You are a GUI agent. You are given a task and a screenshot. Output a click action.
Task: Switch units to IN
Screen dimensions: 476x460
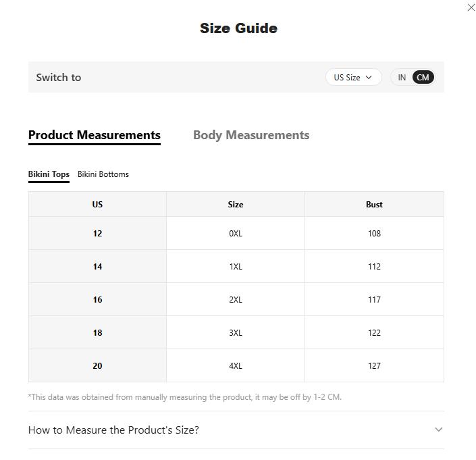tap(402, 77)
